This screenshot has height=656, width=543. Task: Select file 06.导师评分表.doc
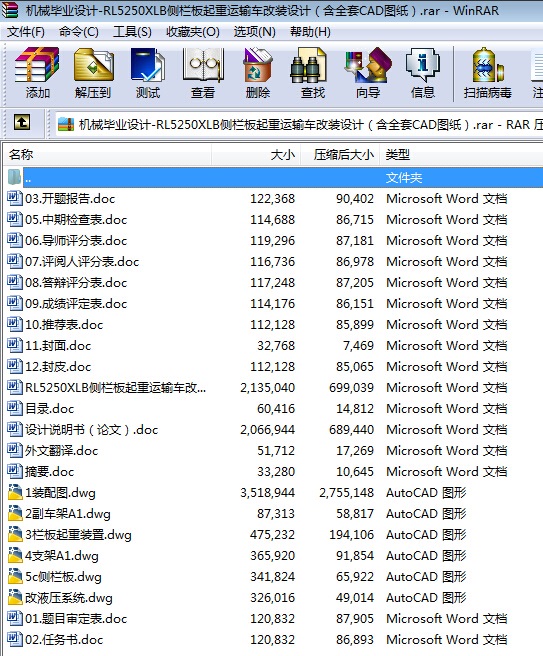click(x=76, y=241)
